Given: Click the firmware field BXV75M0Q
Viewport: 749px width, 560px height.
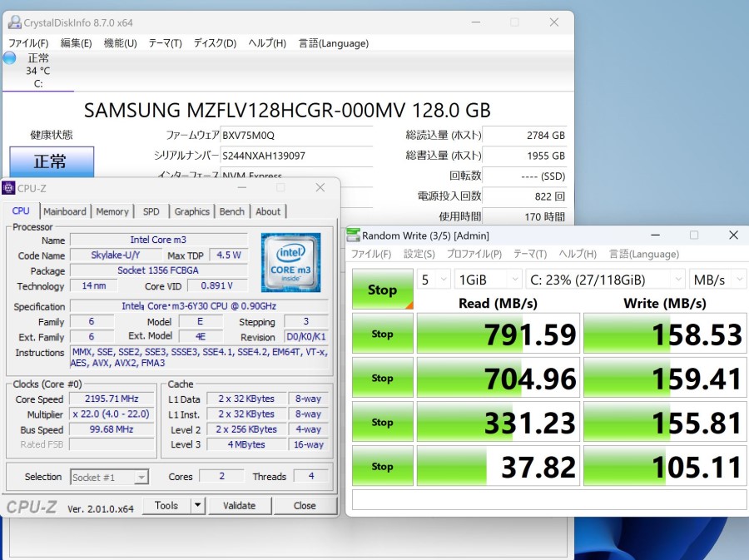Looking at the screenshot, I should pyautogui.click(x=296, y=135).
